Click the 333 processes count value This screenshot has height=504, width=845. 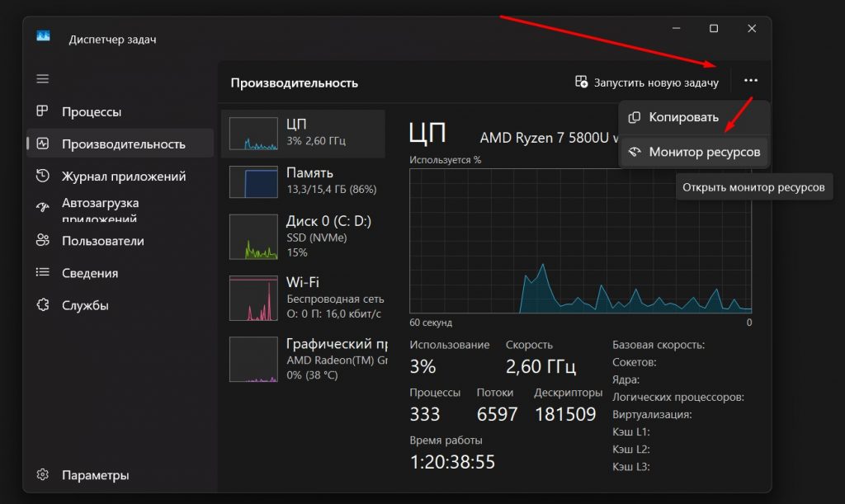(x=425, y=414)
